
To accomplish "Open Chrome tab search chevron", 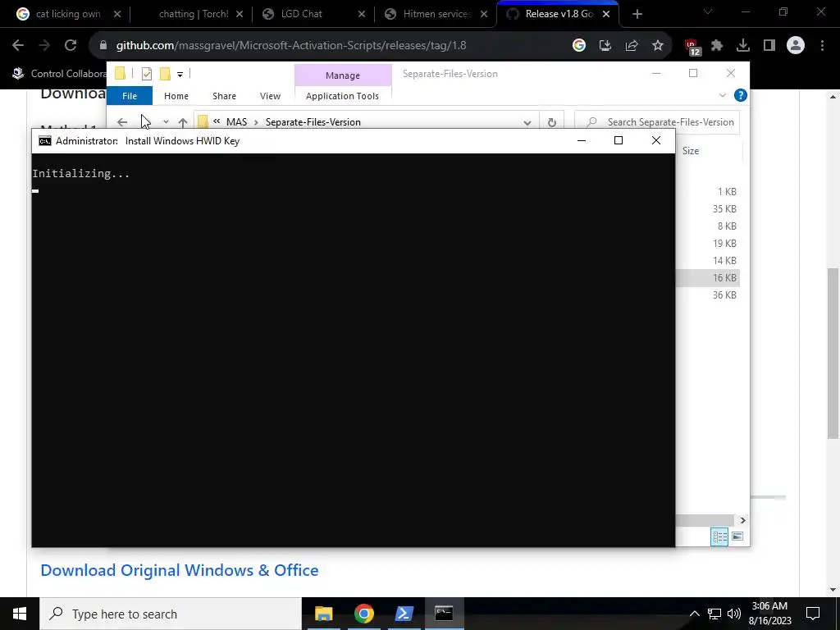I will (708, 11).
